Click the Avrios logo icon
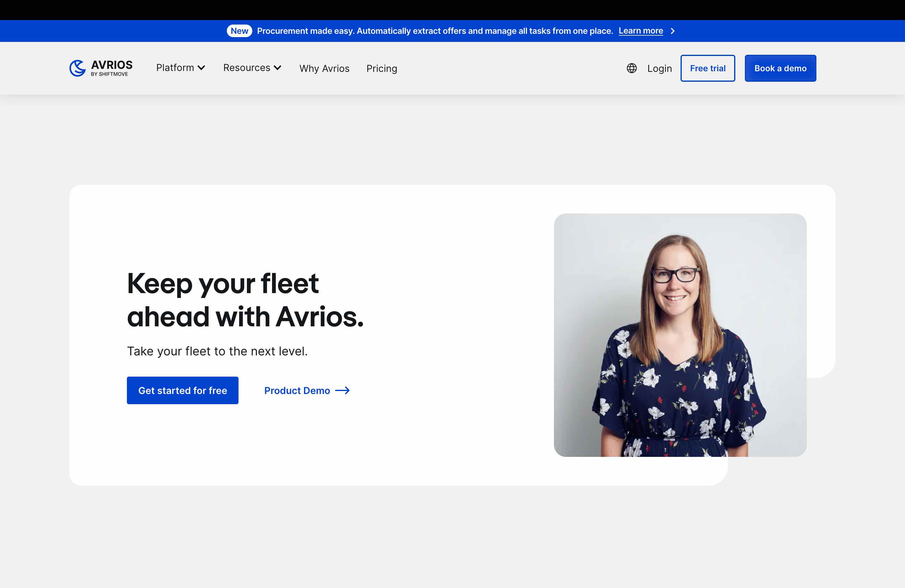 click(77, 68)
